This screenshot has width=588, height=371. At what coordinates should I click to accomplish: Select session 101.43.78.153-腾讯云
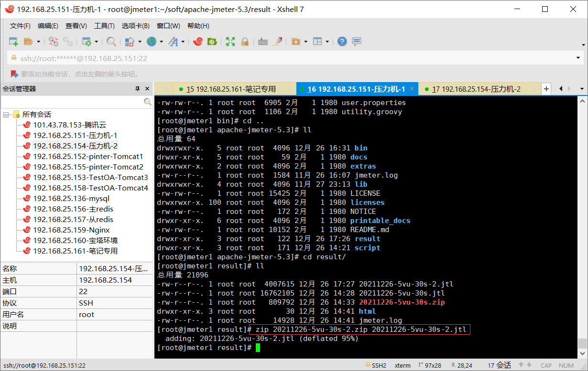pos(69,125)
